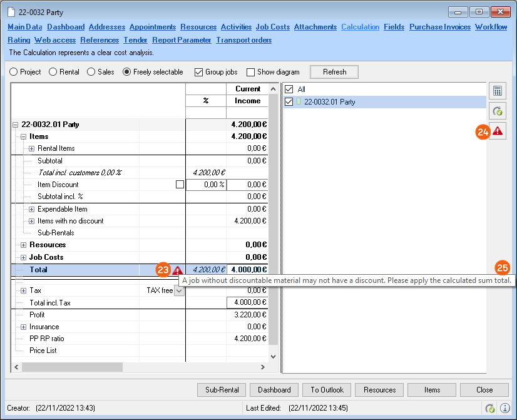Open the TAX free dropdown
The width and height of the screenshot is (517, 420).
[179, 290]
